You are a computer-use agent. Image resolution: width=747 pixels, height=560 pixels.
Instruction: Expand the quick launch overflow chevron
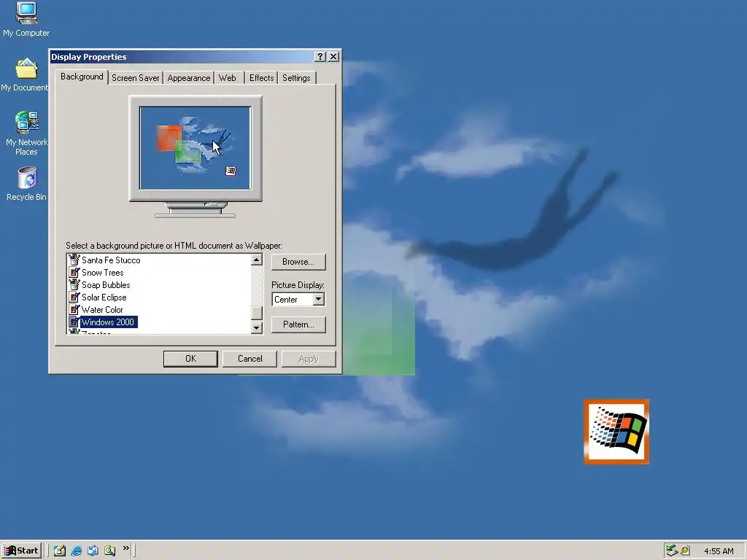coord(125,548)
